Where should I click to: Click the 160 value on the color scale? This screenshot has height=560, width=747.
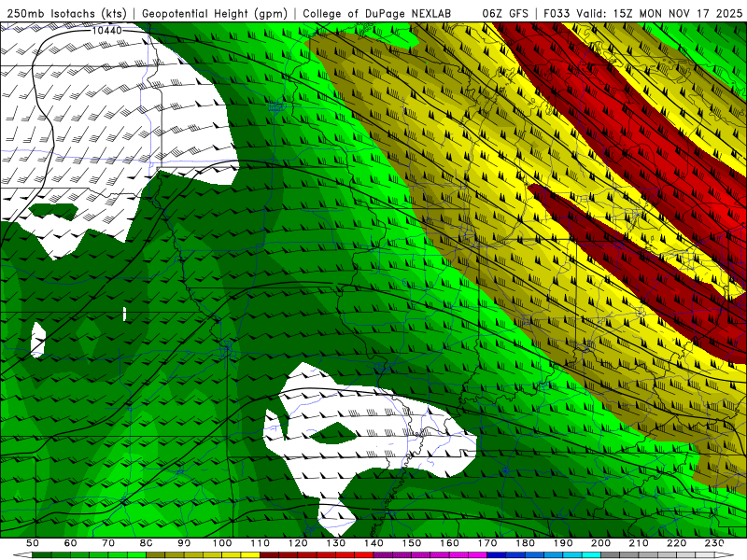coord(449,543)
